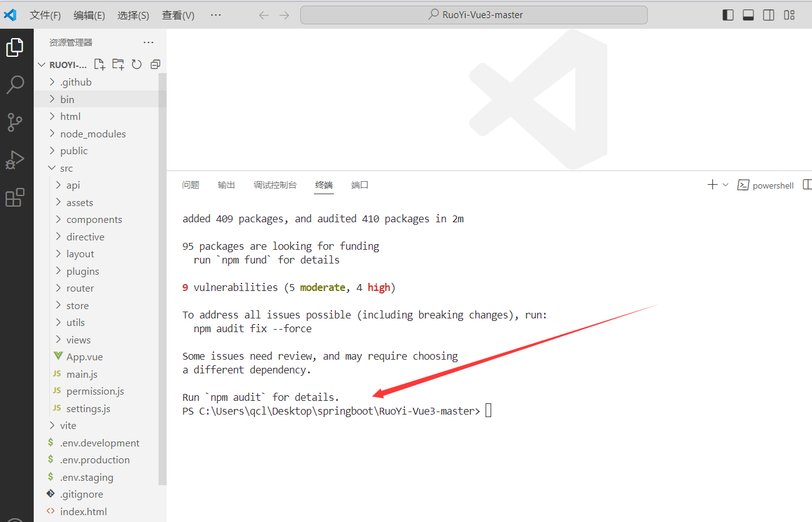Open the permission.js file

100,391
